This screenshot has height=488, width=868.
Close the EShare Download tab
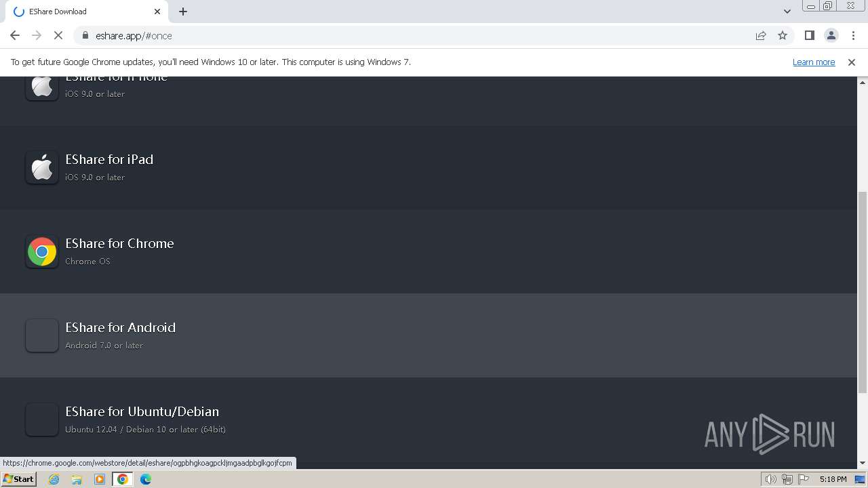tap(157, 12)
